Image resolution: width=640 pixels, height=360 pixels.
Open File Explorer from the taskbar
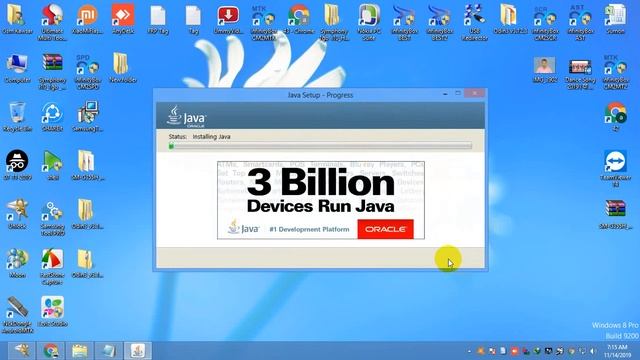click(x=80, y=351)
